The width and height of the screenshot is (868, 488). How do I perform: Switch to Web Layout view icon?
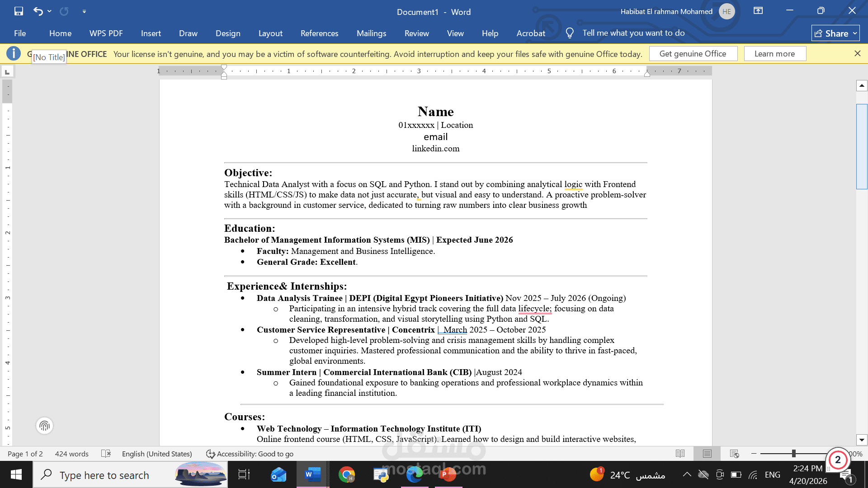pos(734,454)
